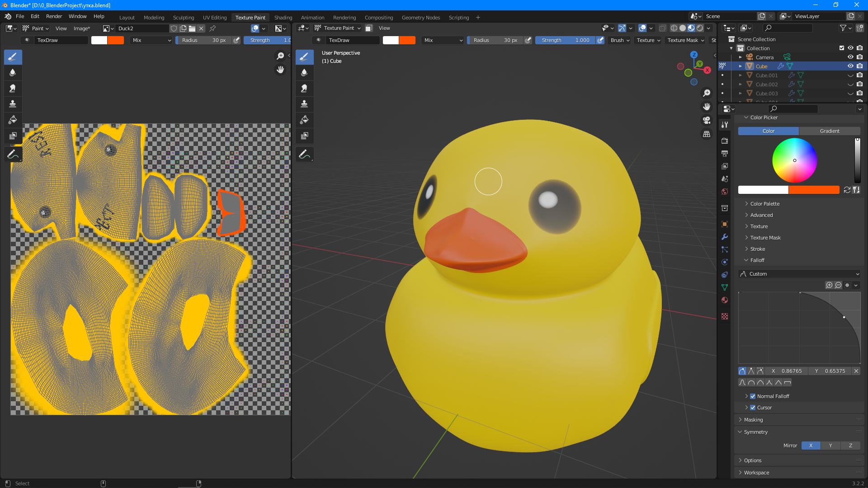This screenshot has width=868, height=488.
Task: Open the Custom falloff curve dropdown
Action: pos(799,274)
